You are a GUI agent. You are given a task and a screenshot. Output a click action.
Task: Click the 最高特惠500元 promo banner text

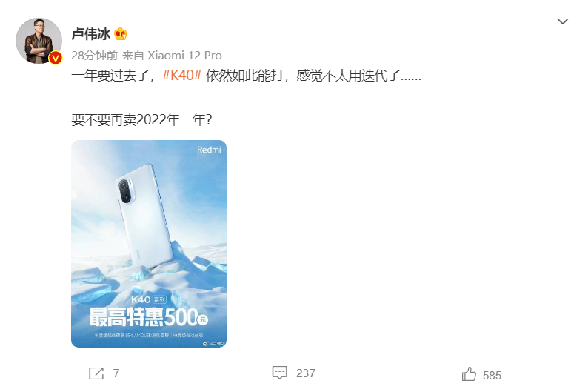click(149, 317)
